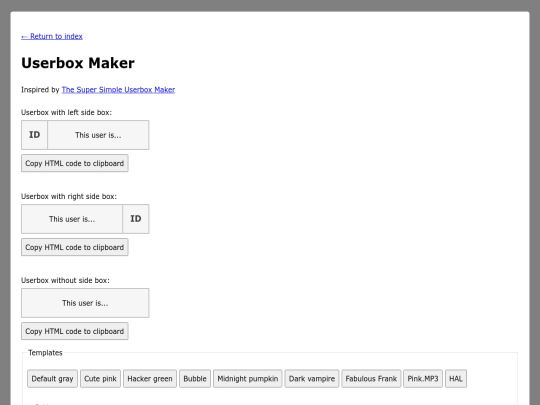This screenshot has width=540, height=405.
Task: Click 'This user is...' text in right side userbox
Action: coord(72,219)
